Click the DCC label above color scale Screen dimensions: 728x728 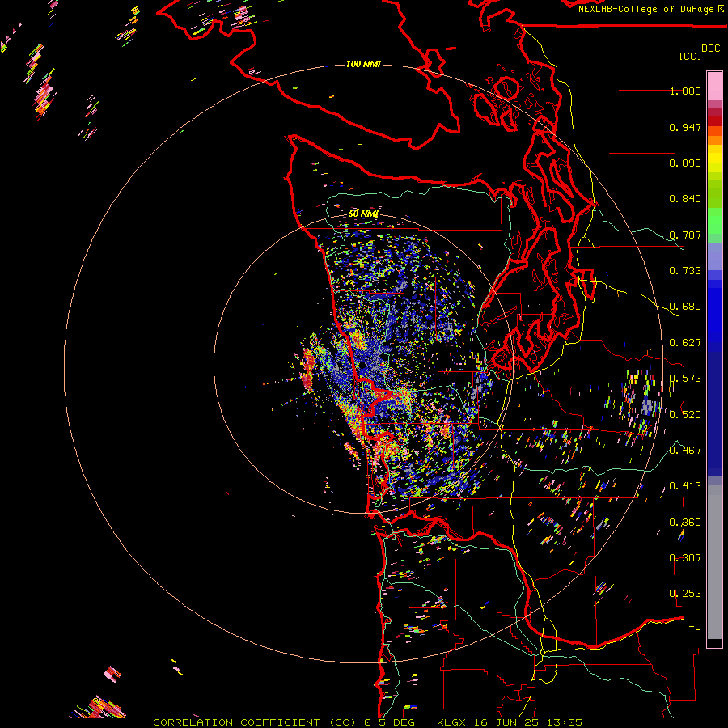coord(710,49)
